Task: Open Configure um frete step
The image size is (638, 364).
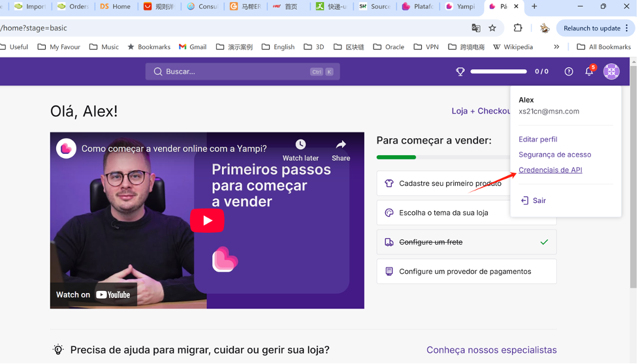Action: point(466,242)
